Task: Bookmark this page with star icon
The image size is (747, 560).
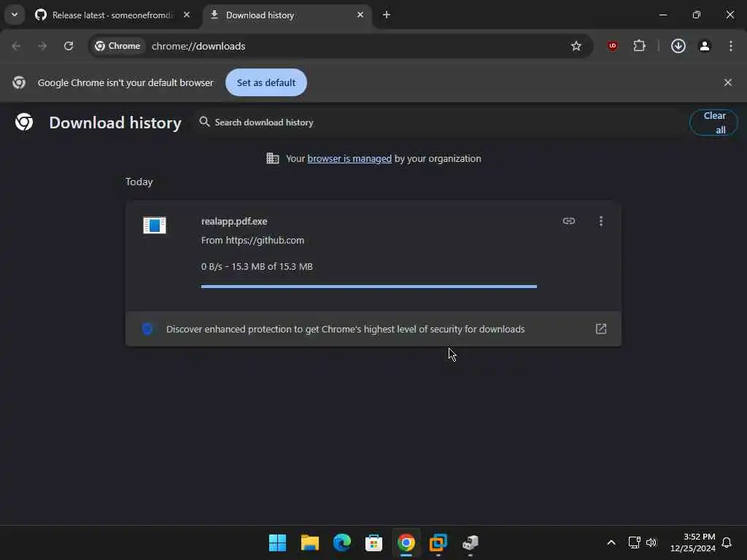Action: [576, 46]
